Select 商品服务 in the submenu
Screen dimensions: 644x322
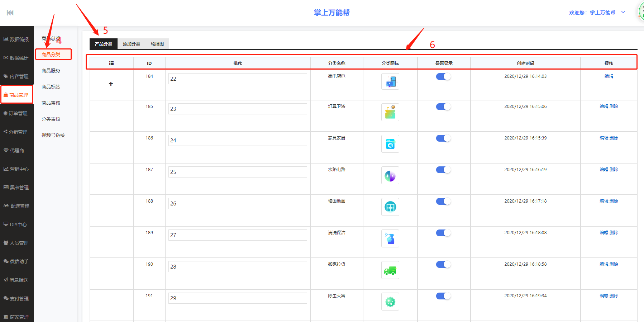(x=51, y=71)
